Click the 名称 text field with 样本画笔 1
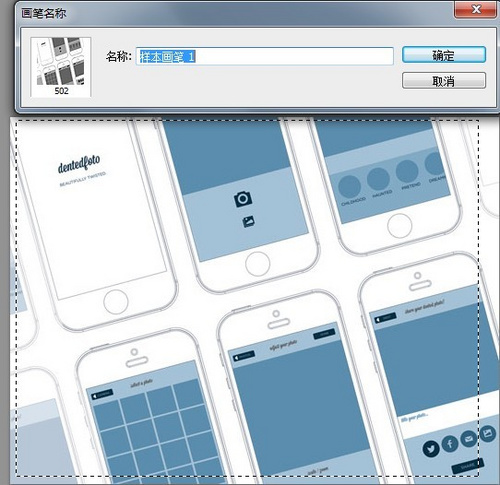The image size is (500, 485). pyautogui.click(x=265, y=56)
